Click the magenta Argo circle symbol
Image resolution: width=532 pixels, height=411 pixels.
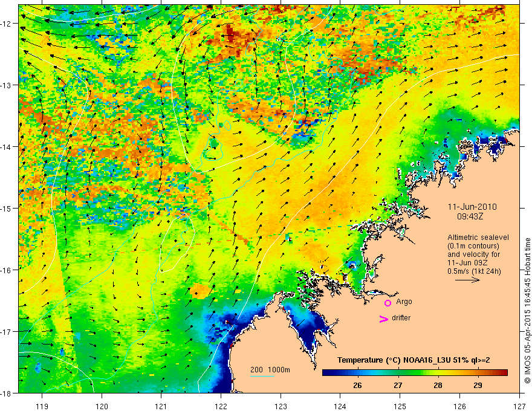tap(388, 303)
